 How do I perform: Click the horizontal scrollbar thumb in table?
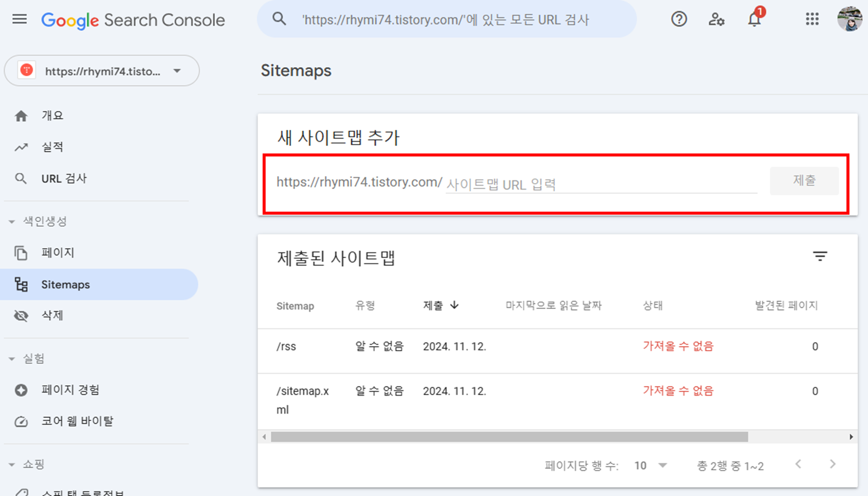(x=509, y=437)
